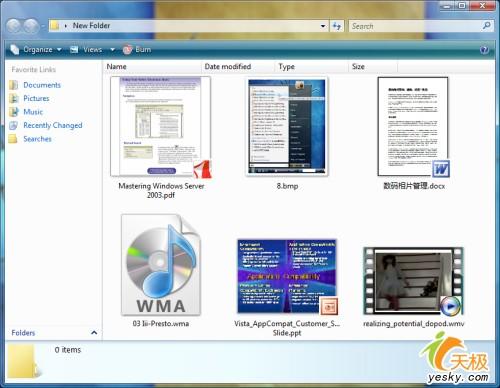Select the WMA audio file icon
This screenshot has height=388, width=500.
point(161,265)
